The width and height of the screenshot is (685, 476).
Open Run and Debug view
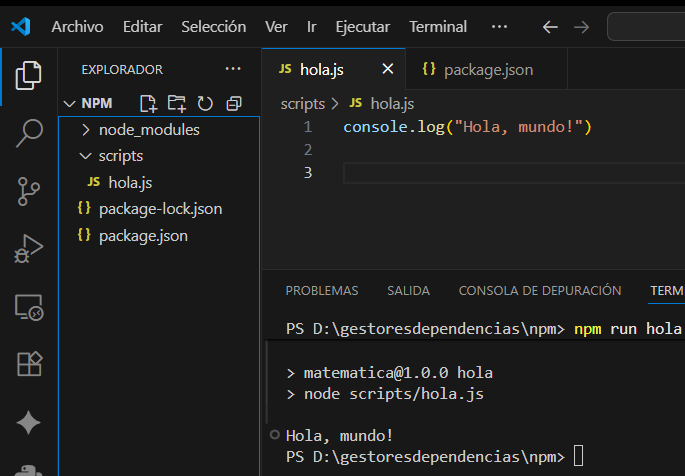tap(29, 248)
